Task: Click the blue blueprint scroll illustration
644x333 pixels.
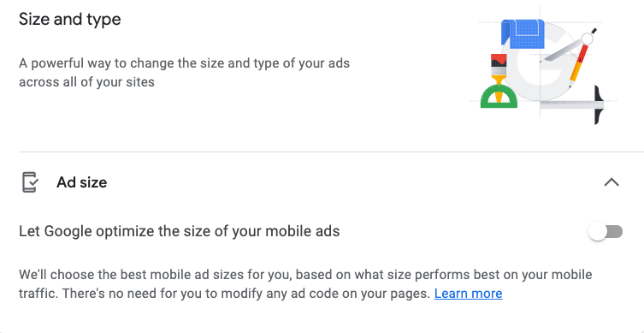Action: [x=523, y=33]
